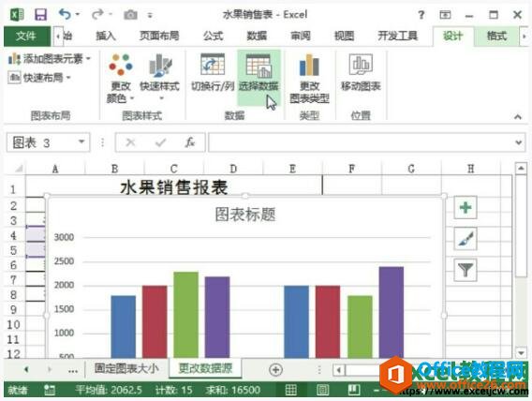Viewport: 532px width, 401px height.
Task: Expand the formula bar
Action: (x=519, y=142)
